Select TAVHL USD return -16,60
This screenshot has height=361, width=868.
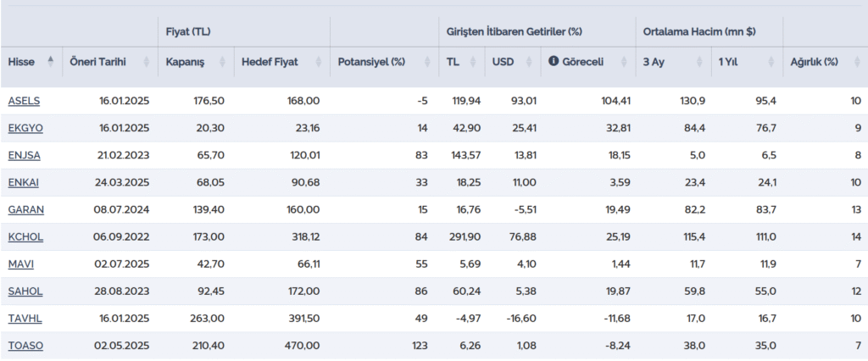[x=521, y=319]
